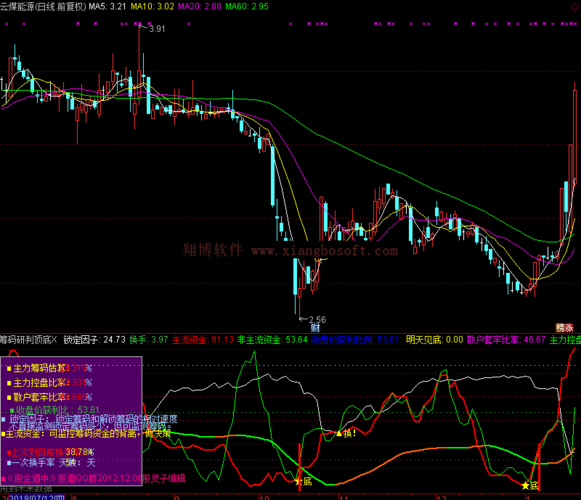Click the red diamond icon in the top corner
The height and width of the screenshot is (500, 581).
pyautogui.click(x=574, y=7)
